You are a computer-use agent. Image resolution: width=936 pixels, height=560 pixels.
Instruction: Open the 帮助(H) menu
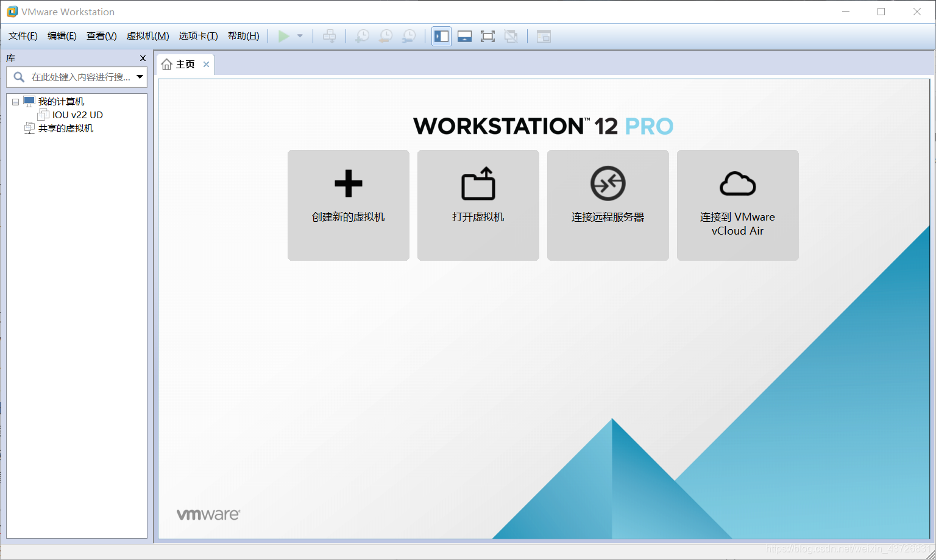coord(244,36)
